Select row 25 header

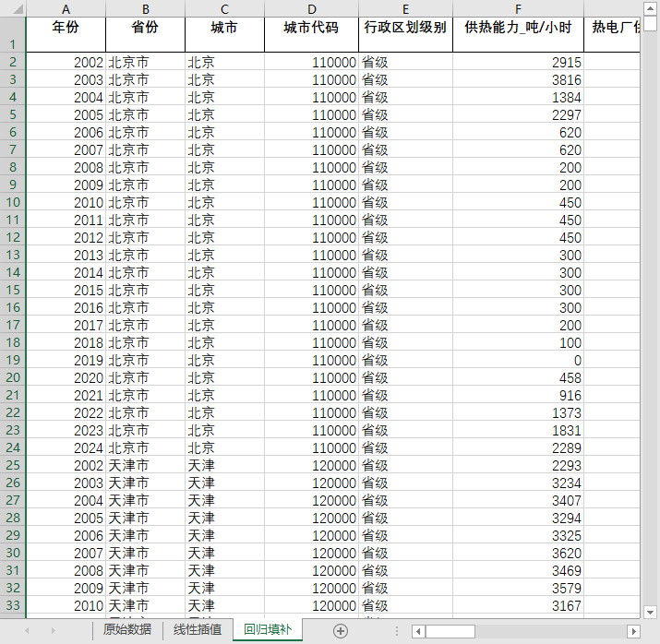13,465
